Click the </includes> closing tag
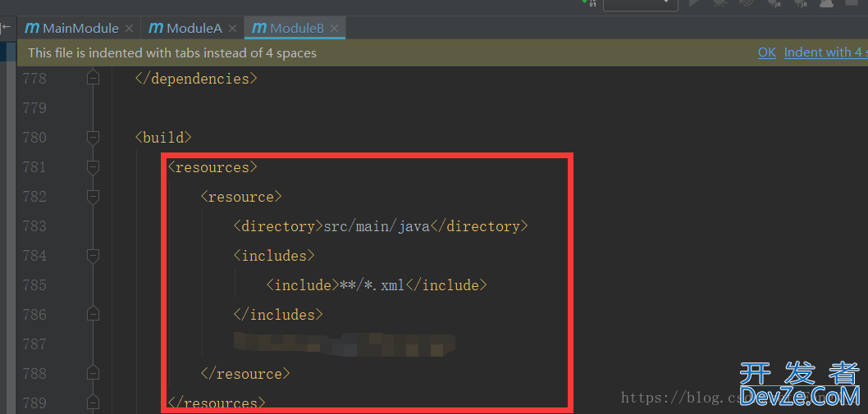 point(278,314)
